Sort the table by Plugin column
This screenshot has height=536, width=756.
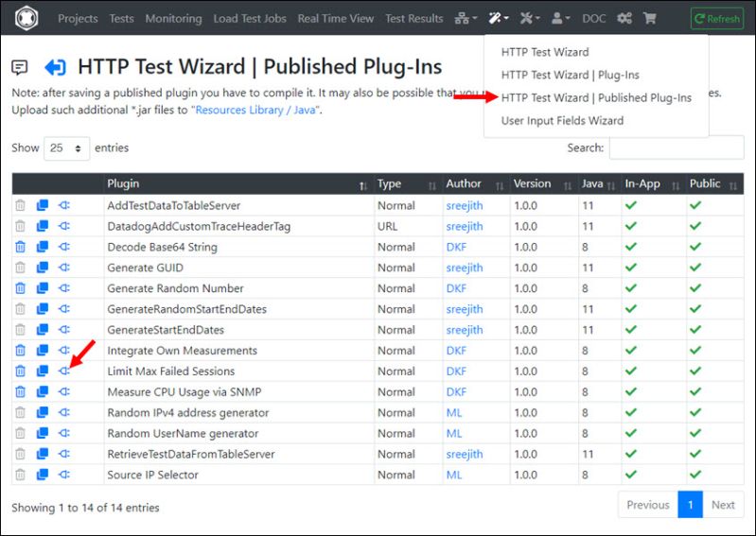(x=238, y=184)
